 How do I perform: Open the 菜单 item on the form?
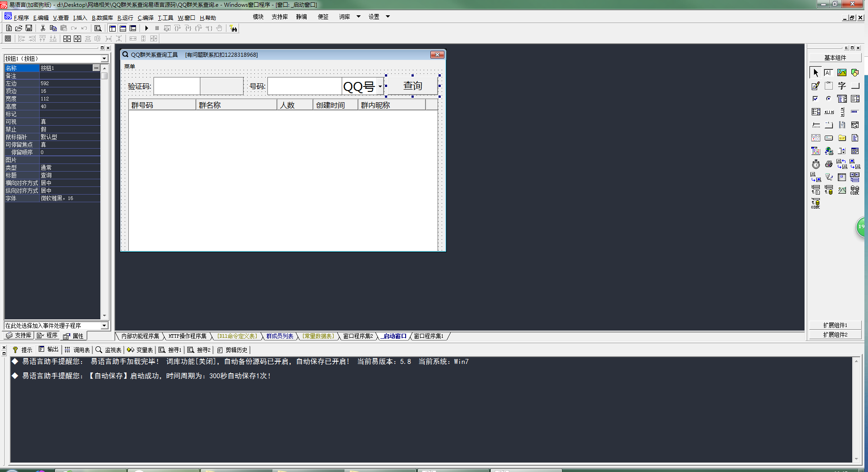(130, 66)
